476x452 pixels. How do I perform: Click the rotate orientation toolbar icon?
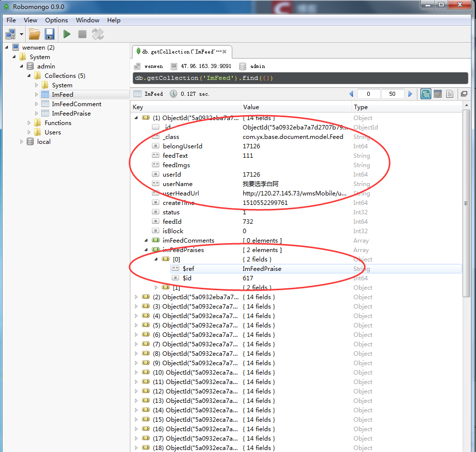point(98,34)
